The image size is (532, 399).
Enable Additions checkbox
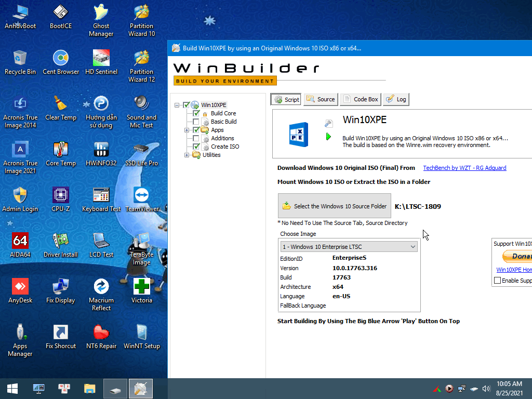196,138
